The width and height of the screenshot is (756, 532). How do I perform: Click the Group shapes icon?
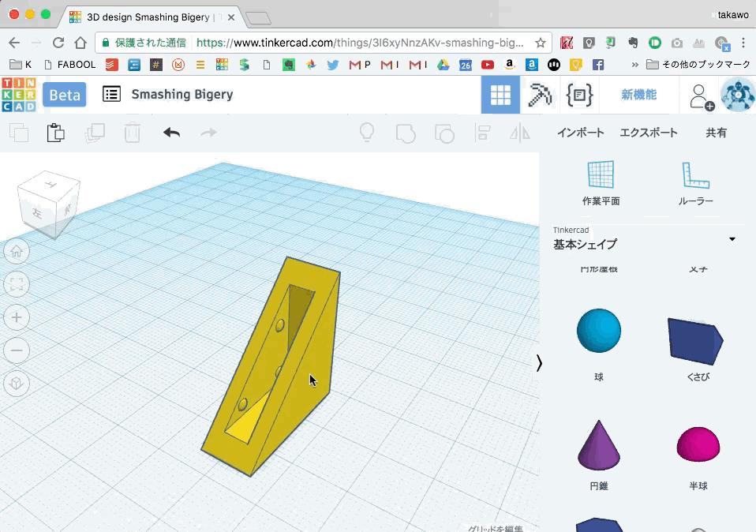[406, 133]
